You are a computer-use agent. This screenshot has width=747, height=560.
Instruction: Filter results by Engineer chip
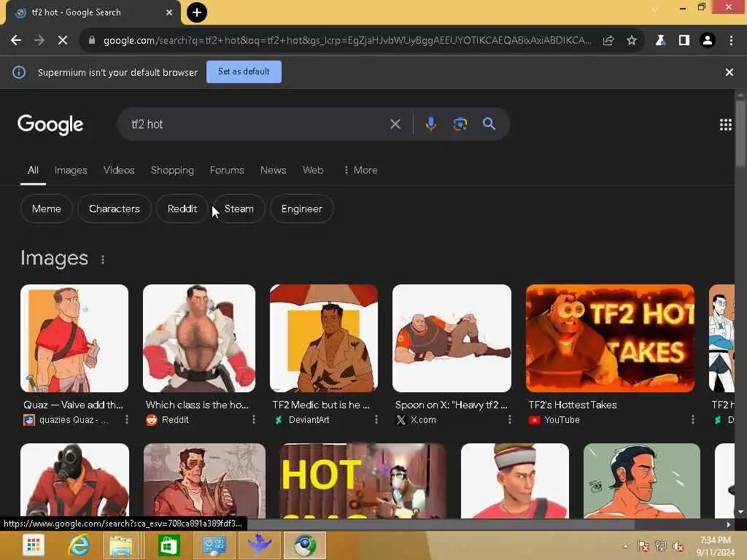(x=302, y=209)
